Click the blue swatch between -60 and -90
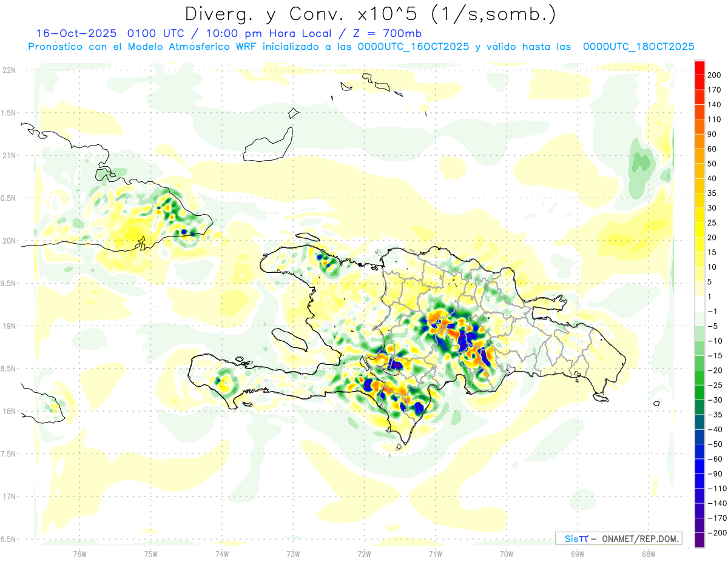The image size is (728, 562). click(699, 466)
